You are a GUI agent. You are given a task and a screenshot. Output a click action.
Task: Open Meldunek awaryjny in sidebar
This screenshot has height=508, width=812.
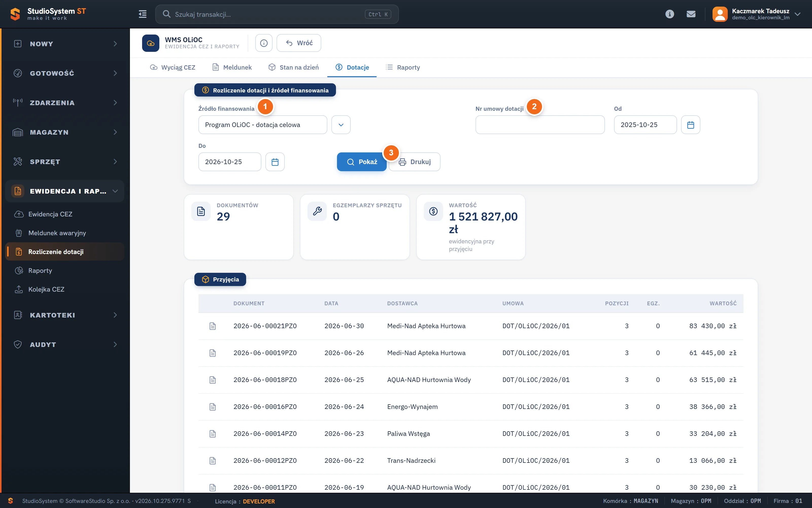click(65, 233)
